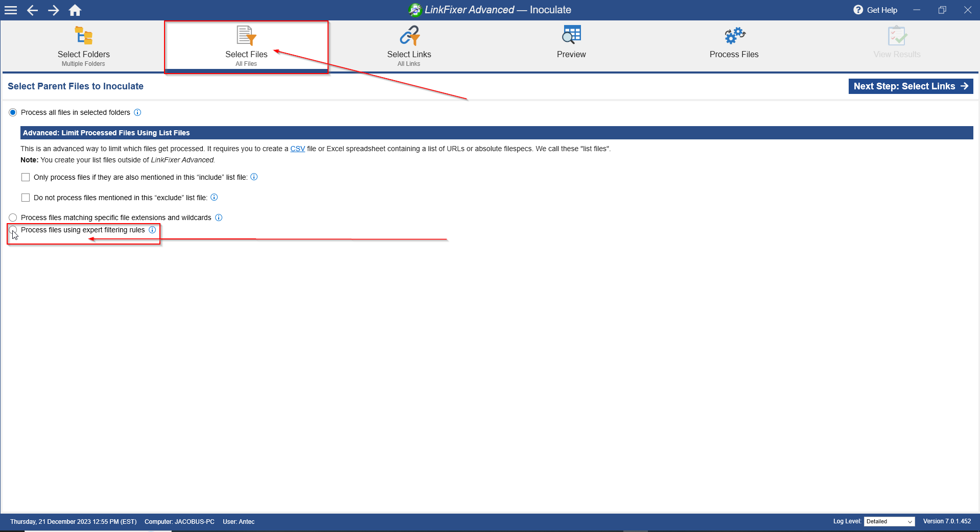980x532 pixels.
Task: Go to the Select Links step
Action: coord(409,46)
